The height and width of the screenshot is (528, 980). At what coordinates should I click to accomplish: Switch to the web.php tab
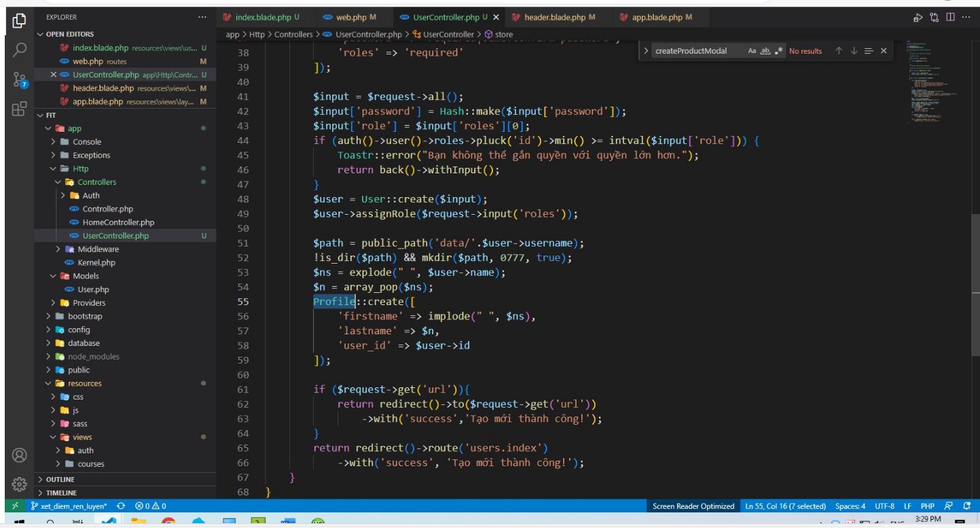(346, 17)
